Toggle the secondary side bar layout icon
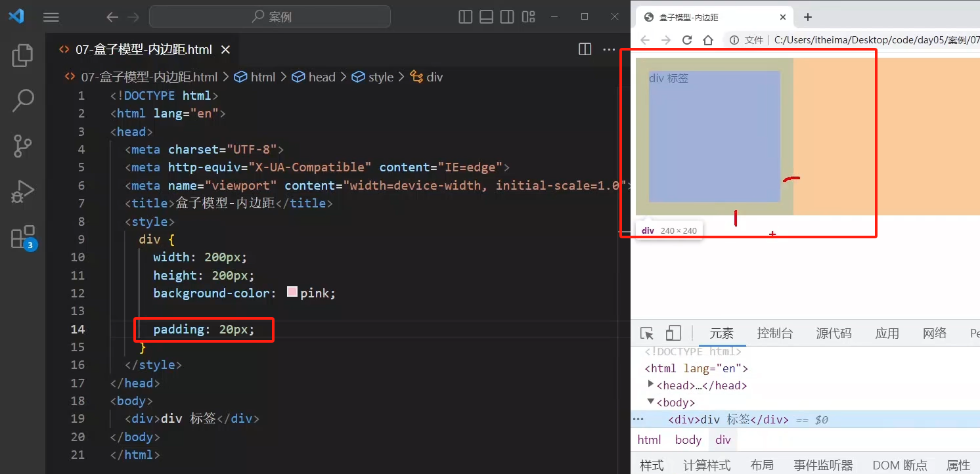The image size is (980, 474). click(506, 17)
